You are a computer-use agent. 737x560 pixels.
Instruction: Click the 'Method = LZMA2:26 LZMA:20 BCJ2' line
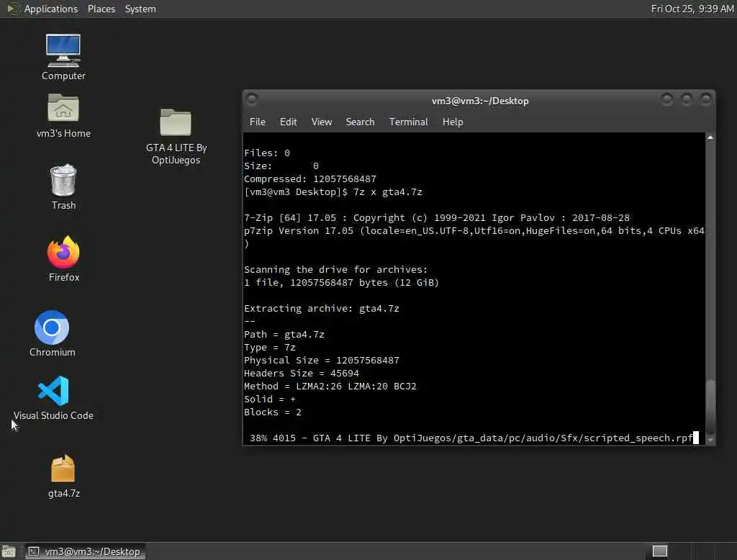(x=330, y=386)
